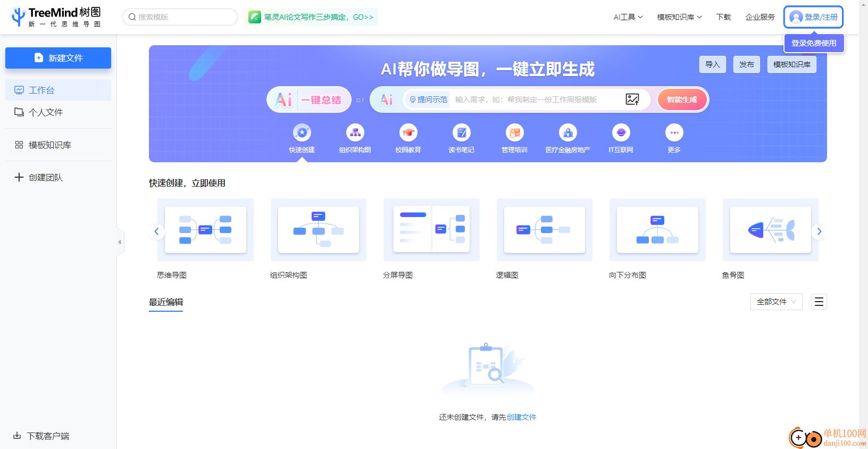The height and width of the screenshot is (449, 868).
Task: Click the 快速创建，立即使用 heading
Action: click(x=187, y=183)
